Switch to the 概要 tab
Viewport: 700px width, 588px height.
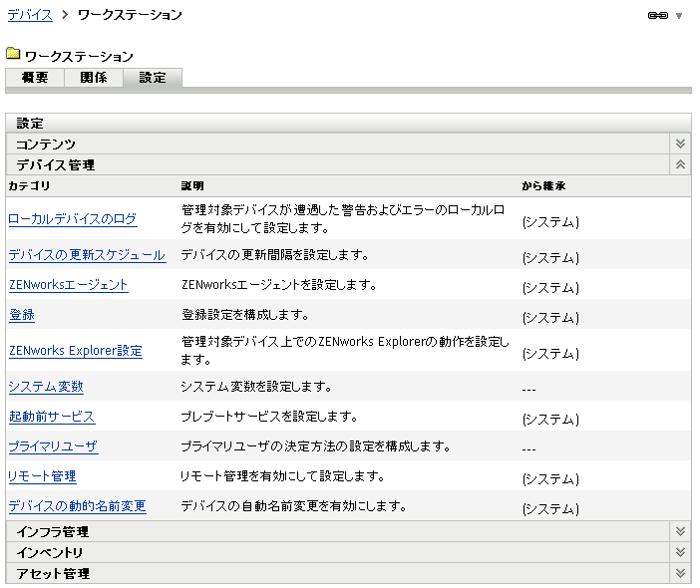[35, 78]
